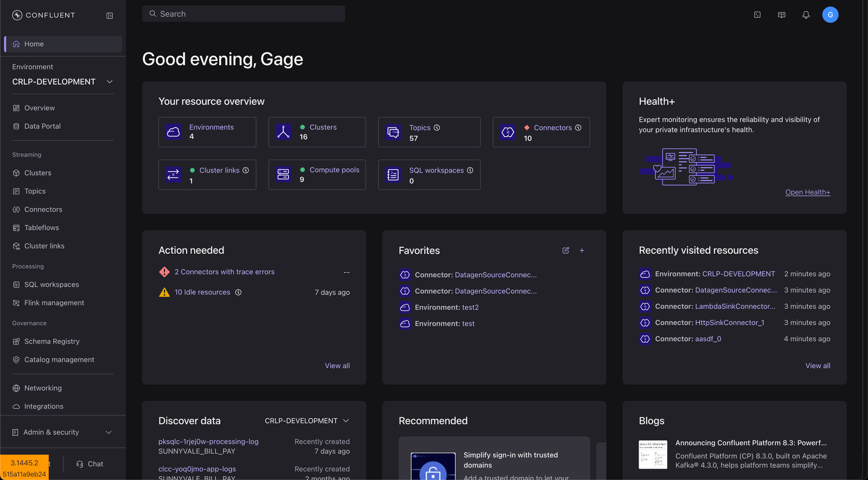868x480 pixels.
Task: Open the user avatar G menu
Action: (x=830, y=15)
